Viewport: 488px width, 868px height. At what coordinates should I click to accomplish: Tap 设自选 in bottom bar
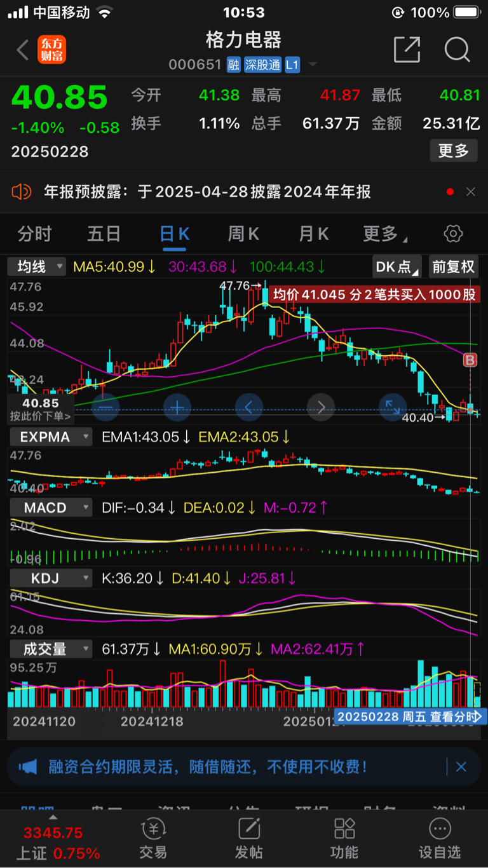click(439, 838)
